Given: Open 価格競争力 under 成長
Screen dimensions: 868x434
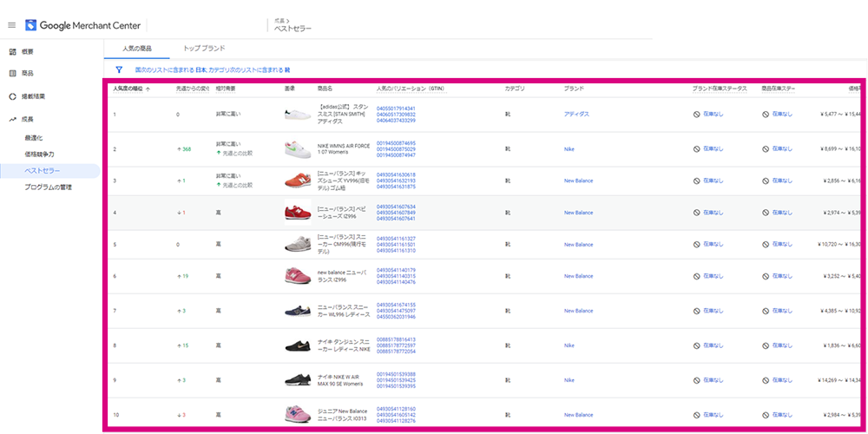Looking at the screenshot, I should (x=39, y=155).
